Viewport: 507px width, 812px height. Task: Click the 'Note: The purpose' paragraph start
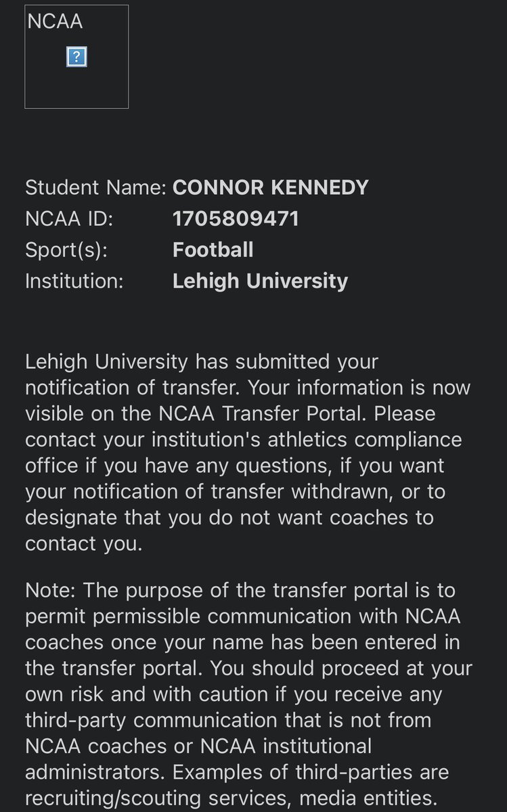click(112, 590)
